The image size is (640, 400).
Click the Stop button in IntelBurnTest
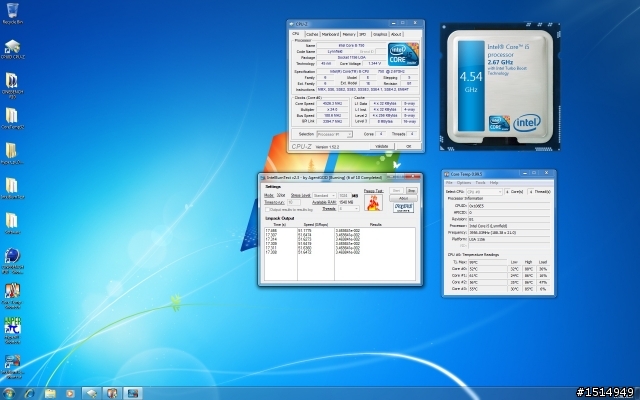click(411, 191)
